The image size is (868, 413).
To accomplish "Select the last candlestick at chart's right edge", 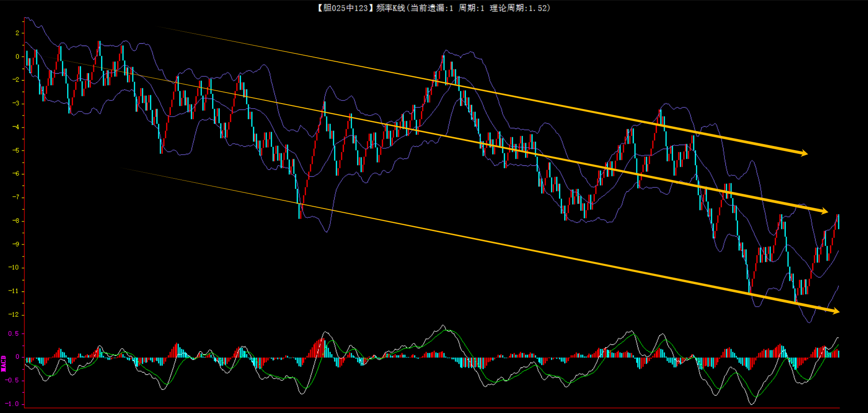I will tap(838, 221).
